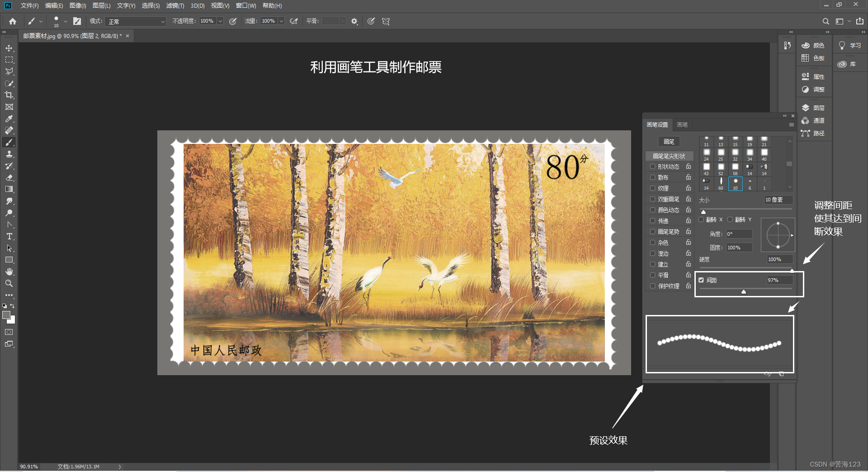868x472 pixels.
Task: Open the 窗口(W) menu
Action: pos(246,5)
